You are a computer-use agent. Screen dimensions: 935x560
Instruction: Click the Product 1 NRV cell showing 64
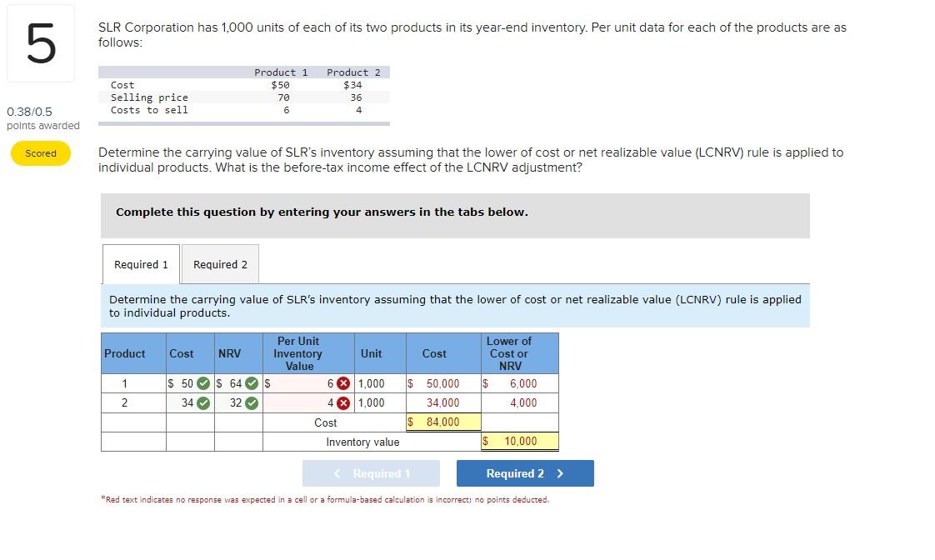point(238,383)
